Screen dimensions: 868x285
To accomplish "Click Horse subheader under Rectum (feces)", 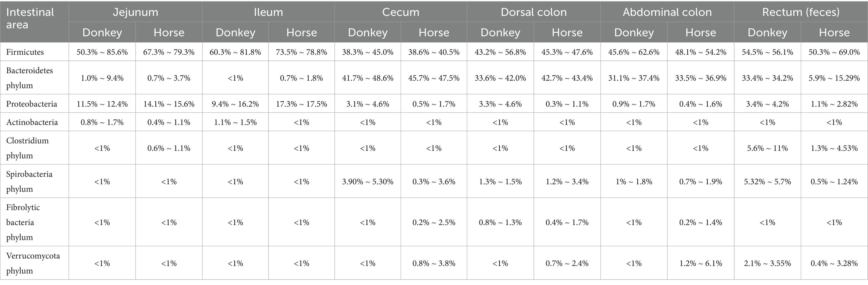I will tap(834, 33).
